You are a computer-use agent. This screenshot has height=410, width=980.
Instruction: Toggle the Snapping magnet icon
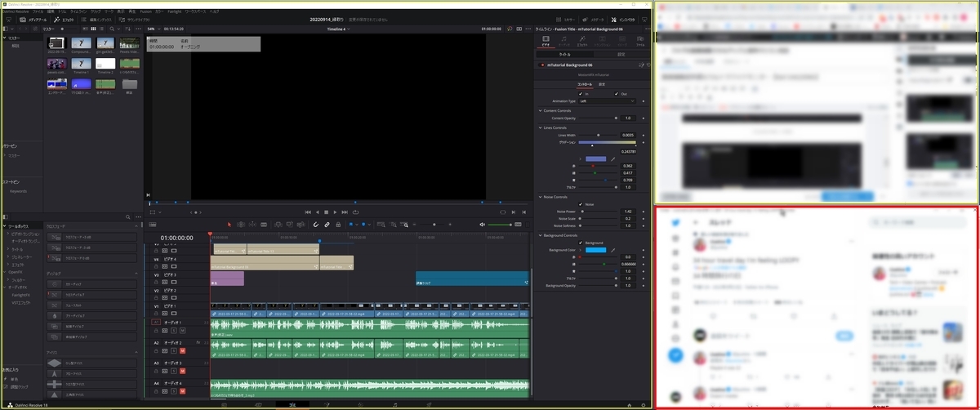click(x=316, y=225)
